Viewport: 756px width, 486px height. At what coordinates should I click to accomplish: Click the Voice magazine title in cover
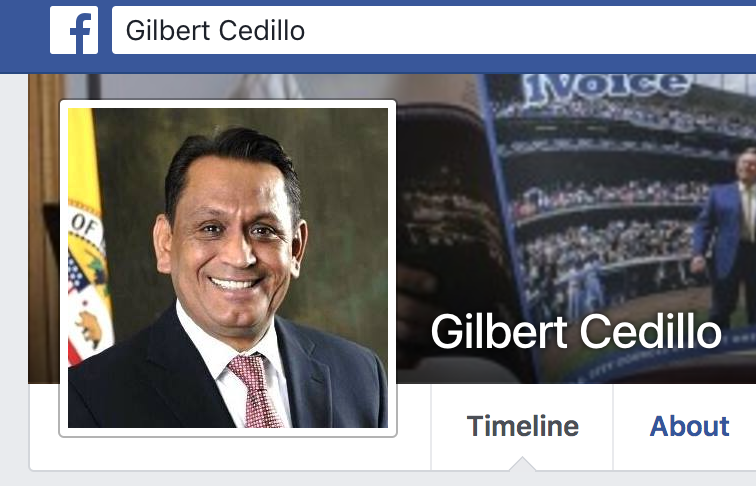pyautogui.click(x=608, y=87)
